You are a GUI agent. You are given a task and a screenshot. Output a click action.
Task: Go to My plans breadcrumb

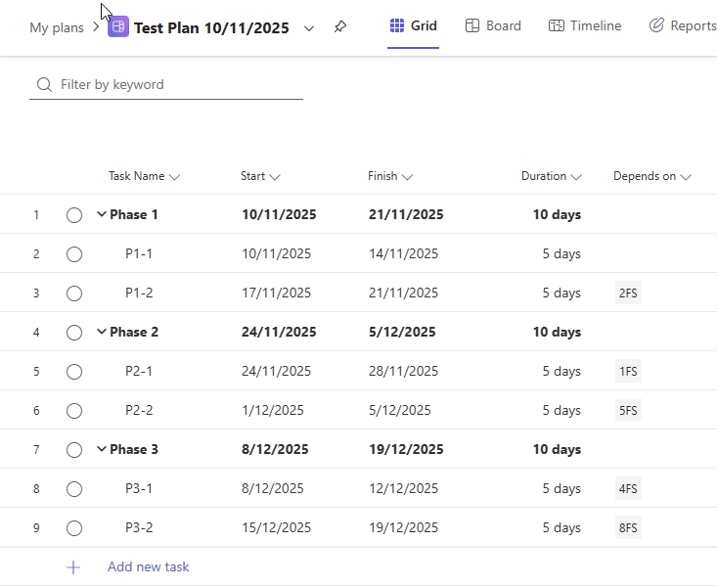pyautogui.click(x=57, y=27)
